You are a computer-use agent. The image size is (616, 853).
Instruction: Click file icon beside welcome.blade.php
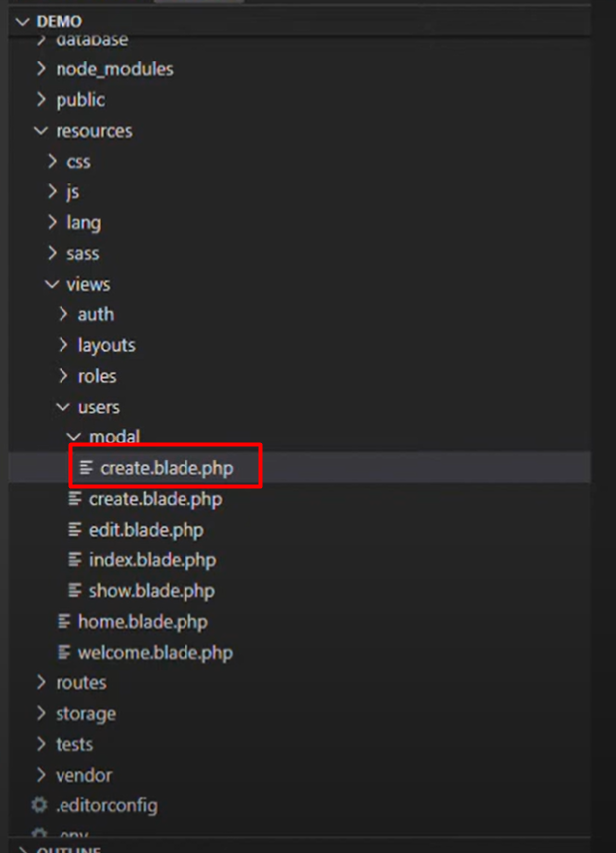pos(64,652)
